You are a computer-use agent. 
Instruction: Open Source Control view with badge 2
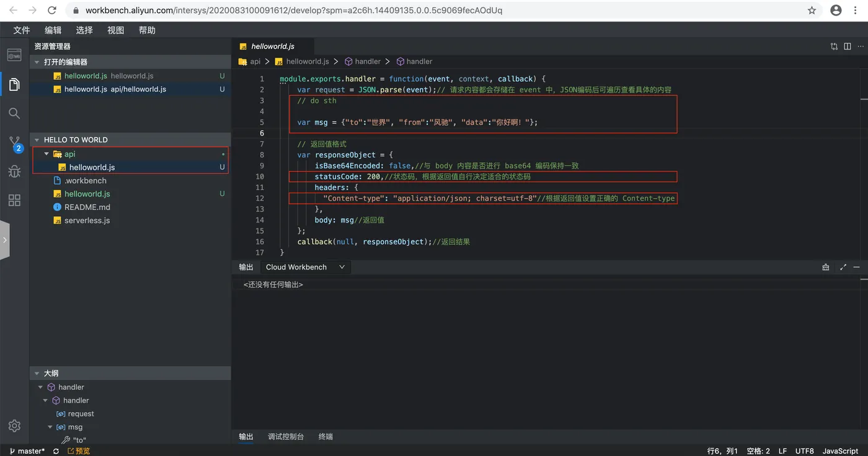point(15,144)
